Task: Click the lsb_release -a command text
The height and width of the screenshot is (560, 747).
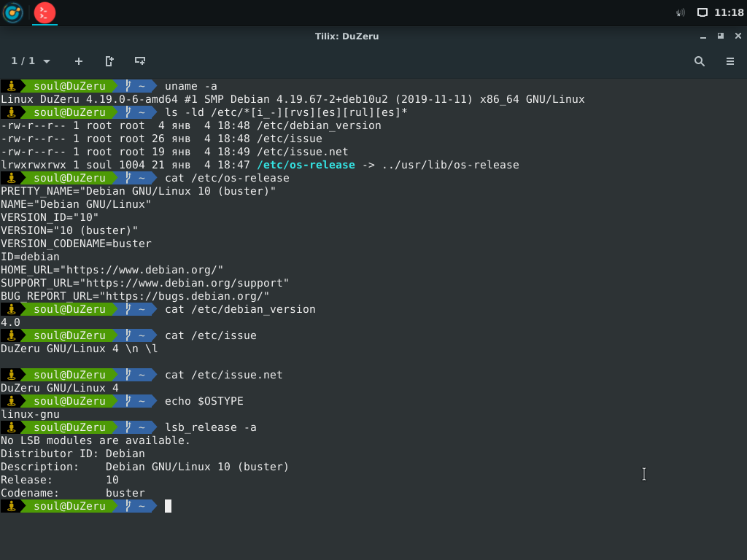Action: pos(211,427)
